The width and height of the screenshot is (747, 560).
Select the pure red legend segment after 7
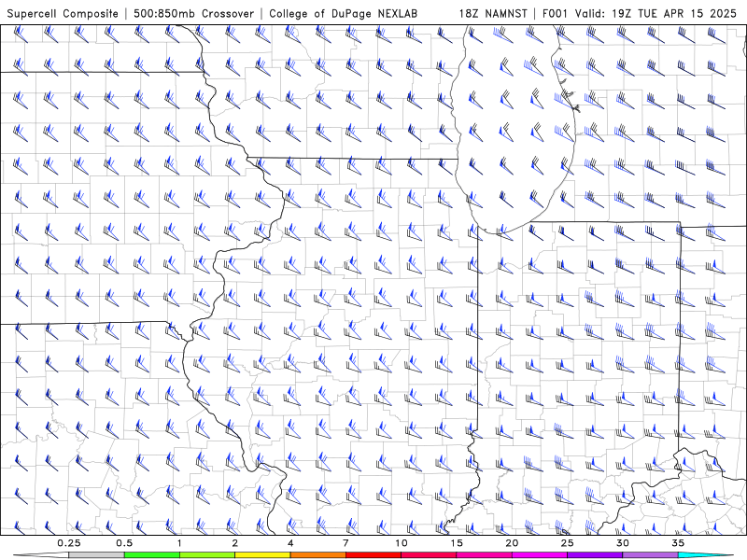point(373,555)
